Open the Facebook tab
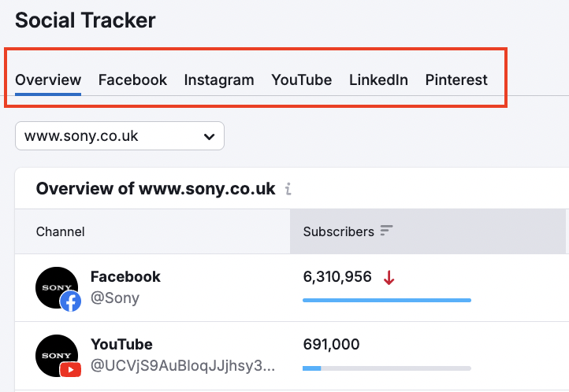 click(x=132, y=80)
